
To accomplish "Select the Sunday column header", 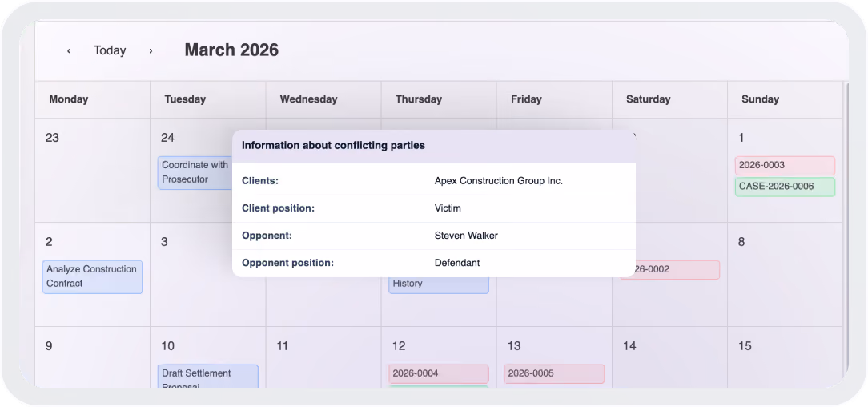I will tap(760, 99).
